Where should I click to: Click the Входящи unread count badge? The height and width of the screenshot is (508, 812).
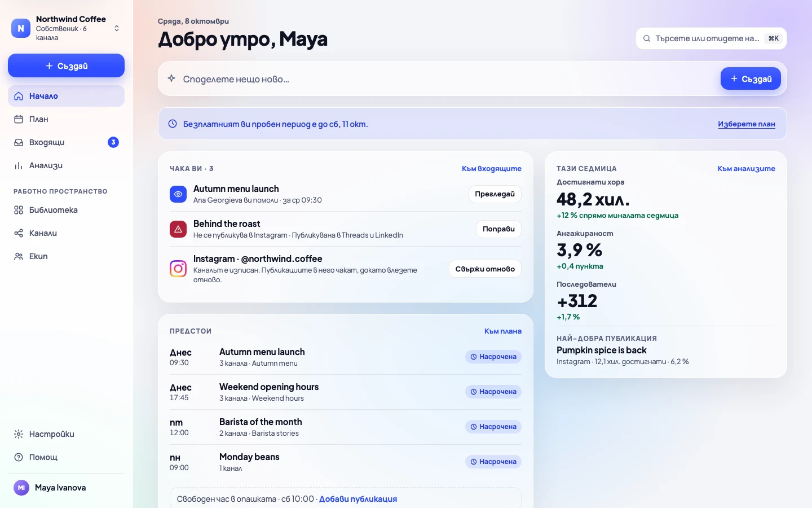[x=113, y=142]
